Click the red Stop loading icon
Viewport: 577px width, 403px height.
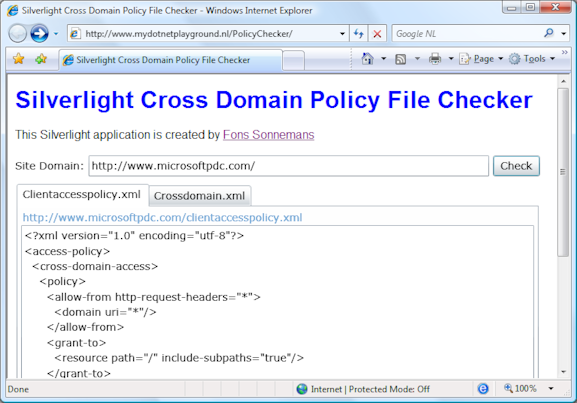pyautogui.click(x=377, y=34)
